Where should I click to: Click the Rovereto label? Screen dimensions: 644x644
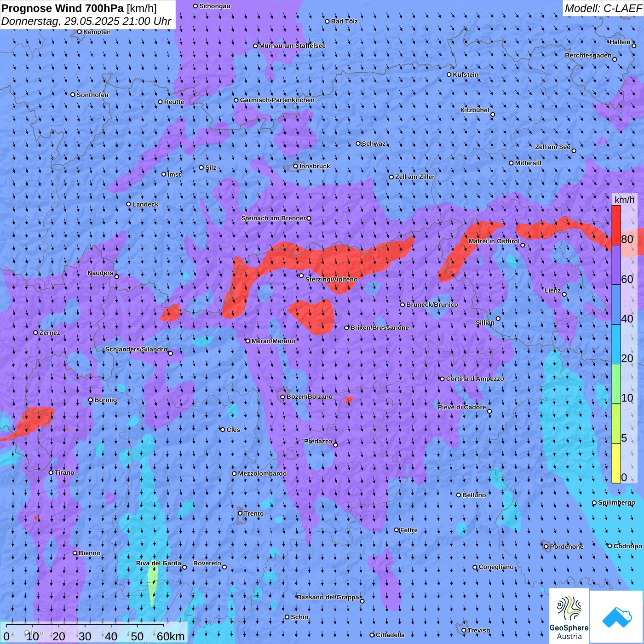pos(207,563)
